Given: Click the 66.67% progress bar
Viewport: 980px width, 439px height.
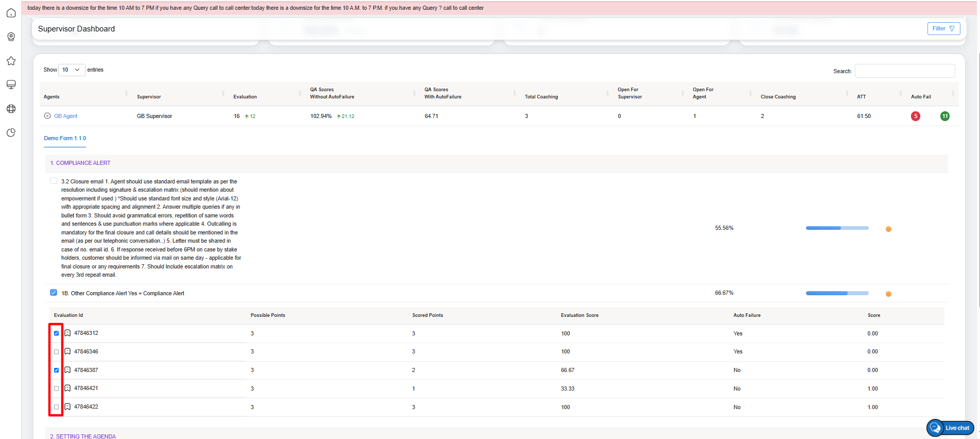Looking at the screenshot, I should 837,293.
